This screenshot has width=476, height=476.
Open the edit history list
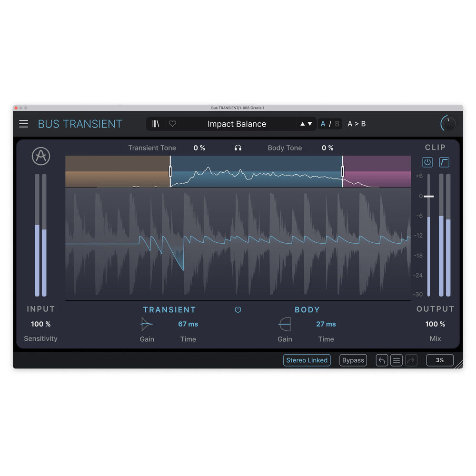tap(397, 360)
